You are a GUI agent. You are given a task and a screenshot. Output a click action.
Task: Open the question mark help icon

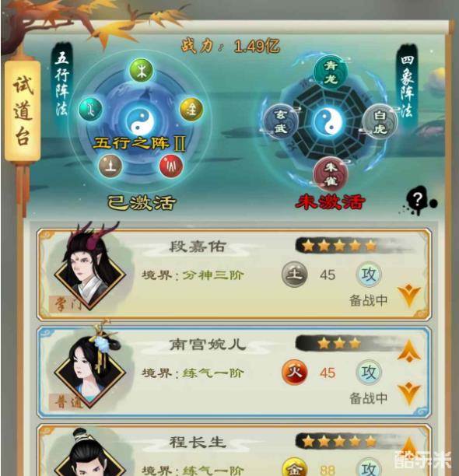point(418,200)
